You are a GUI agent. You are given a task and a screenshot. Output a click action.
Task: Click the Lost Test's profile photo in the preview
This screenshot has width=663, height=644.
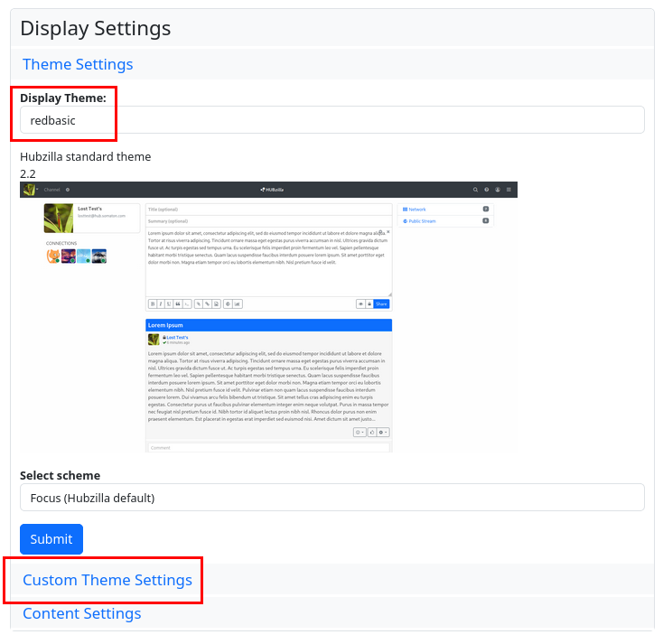point(59,218)
